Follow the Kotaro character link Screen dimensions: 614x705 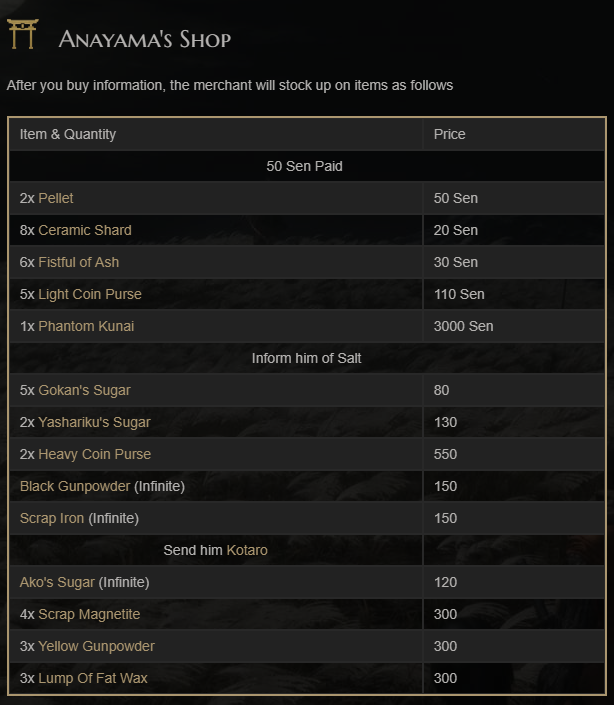247,550
